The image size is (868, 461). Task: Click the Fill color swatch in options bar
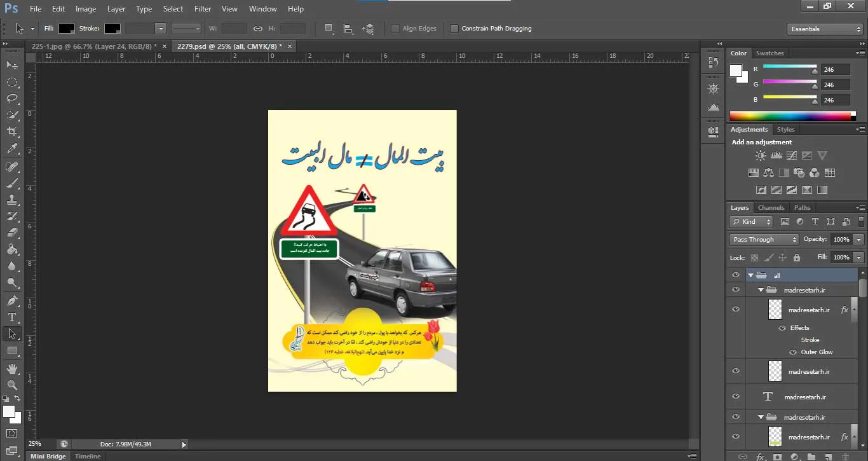(x=67, y=29)
